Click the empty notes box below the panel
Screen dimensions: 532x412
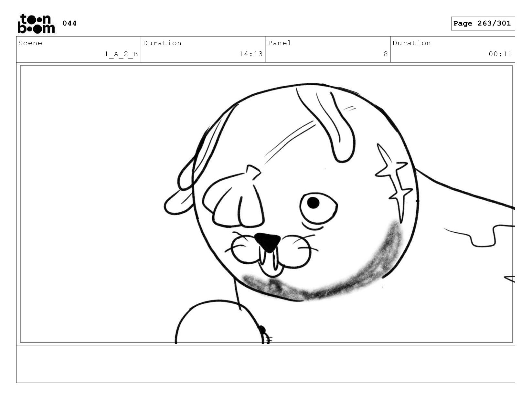[265, 364]
